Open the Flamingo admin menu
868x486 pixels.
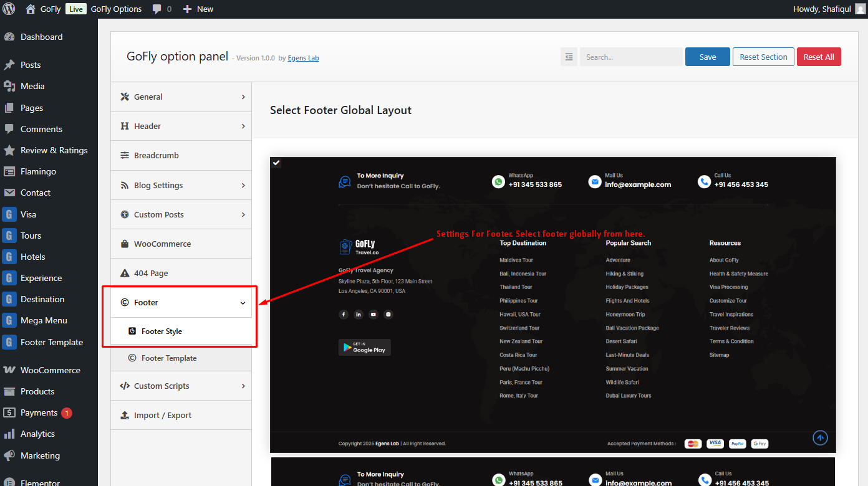click(x=49, y=171)
